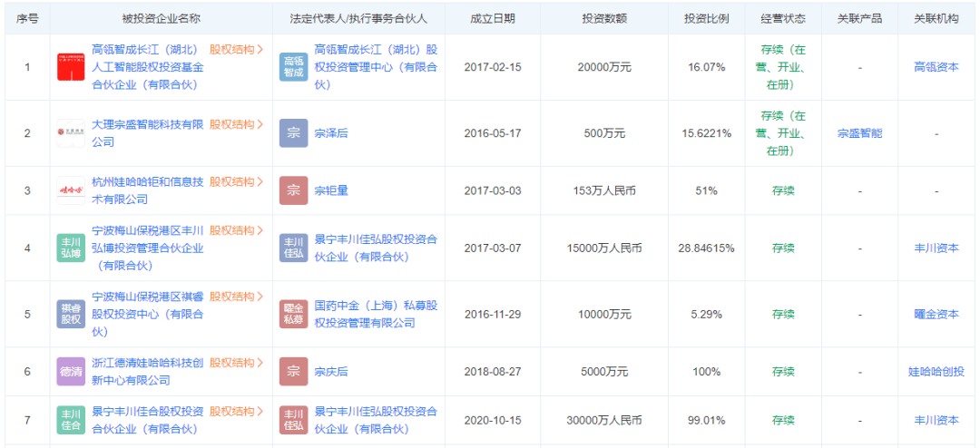The height and width of the screenshot is (448, 980).
Task: Expand 股权结构 for 浙江德清娃哈哈科技创新中心
Action: point(236,363)
